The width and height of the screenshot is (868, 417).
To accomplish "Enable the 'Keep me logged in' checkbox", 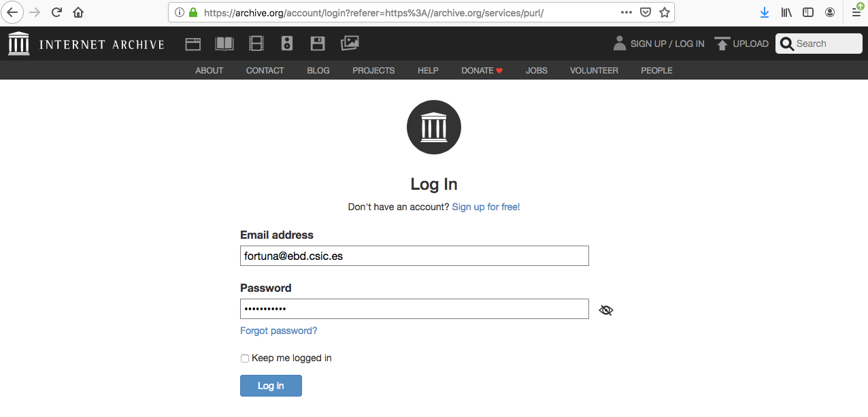I will (x=245, y=358).
